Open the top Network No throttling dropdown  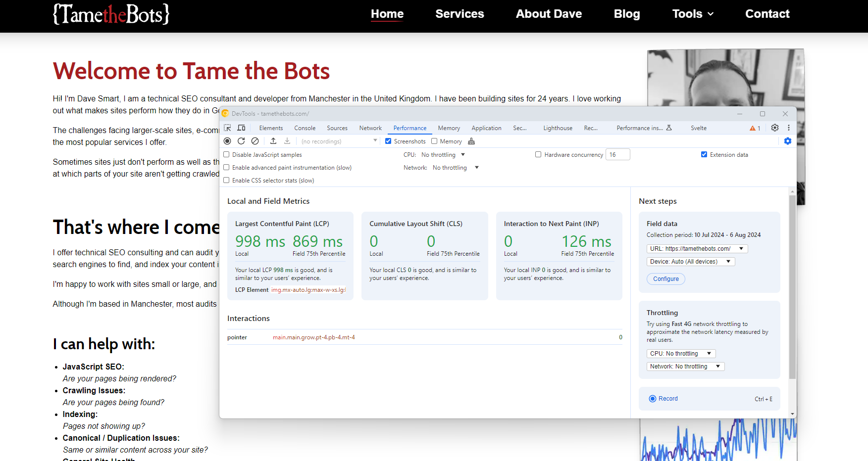tap(456, 168)
